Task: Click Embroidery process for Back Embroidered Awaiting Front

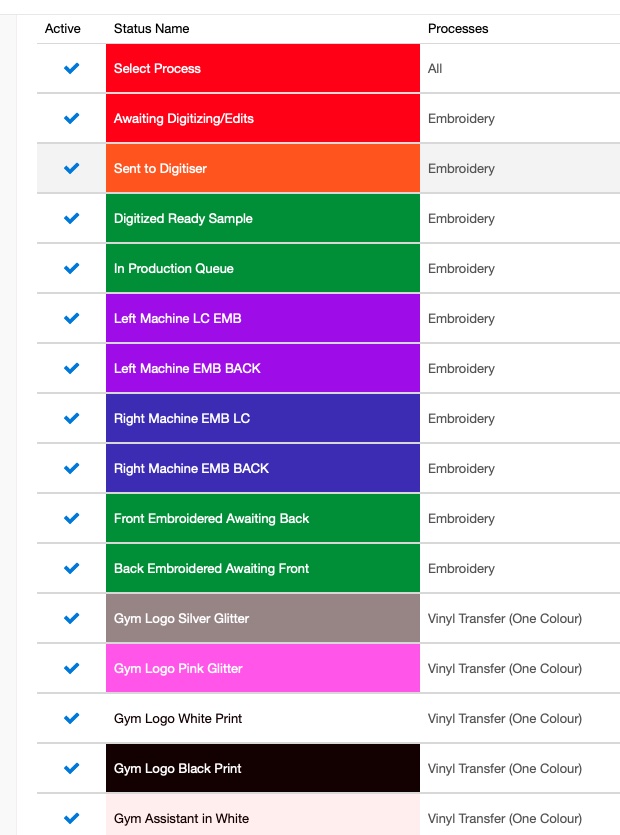Action: 461,568
